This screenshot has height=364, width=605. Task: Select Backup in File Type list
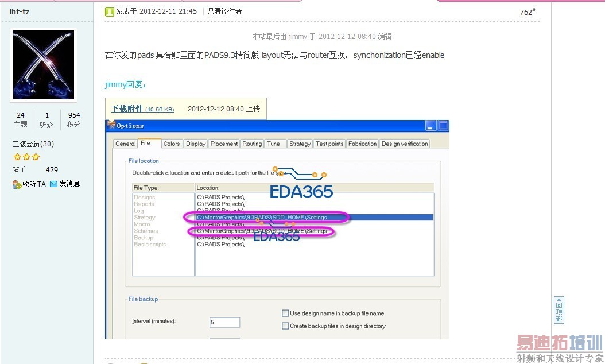(144, 237)
